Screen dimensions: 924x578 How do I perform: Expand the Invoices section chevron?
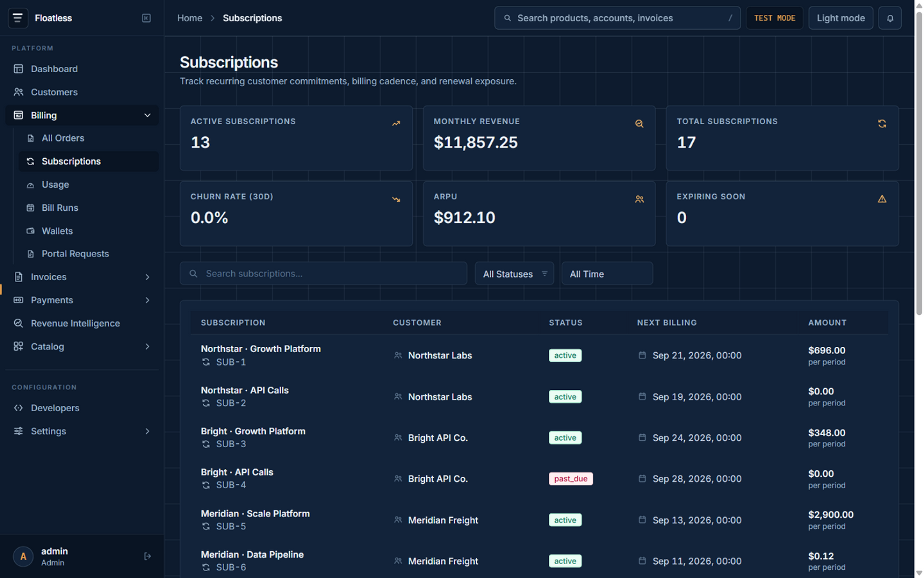coord(147,277)
